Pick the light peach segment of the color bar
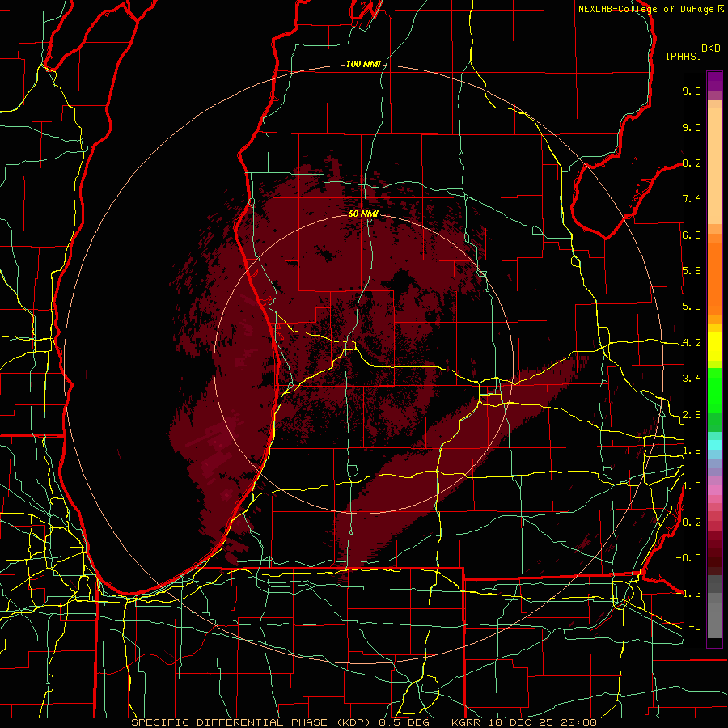Viewport: 728px width, 728px height. (714, 166)
